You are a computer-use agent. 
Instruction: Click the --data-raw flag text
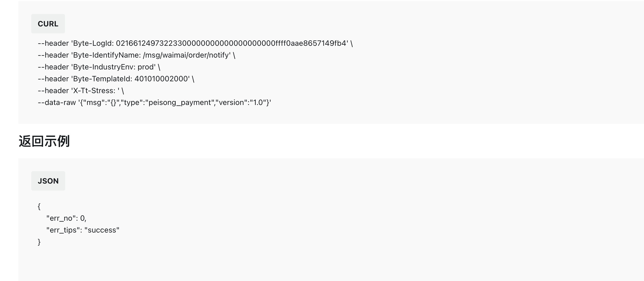pyautogui.click(x=57, y=103)
